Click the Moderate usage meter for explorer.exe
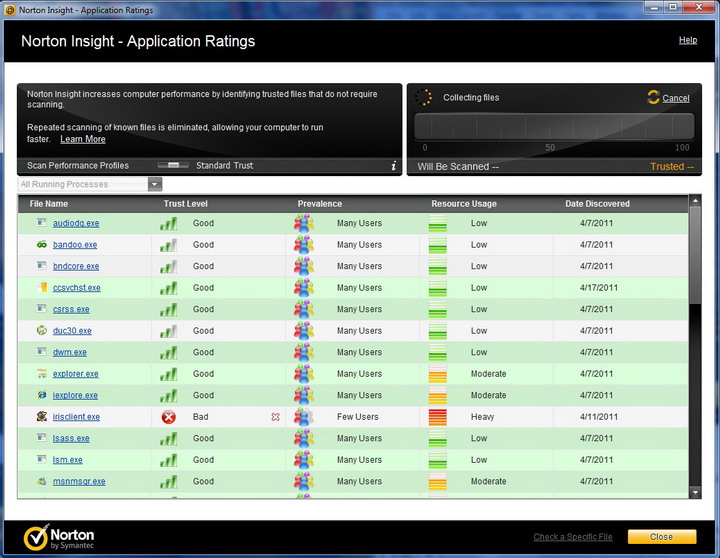The height and width of the screenshot is (558, 720). pyautogui.click(x=438, y=374)
